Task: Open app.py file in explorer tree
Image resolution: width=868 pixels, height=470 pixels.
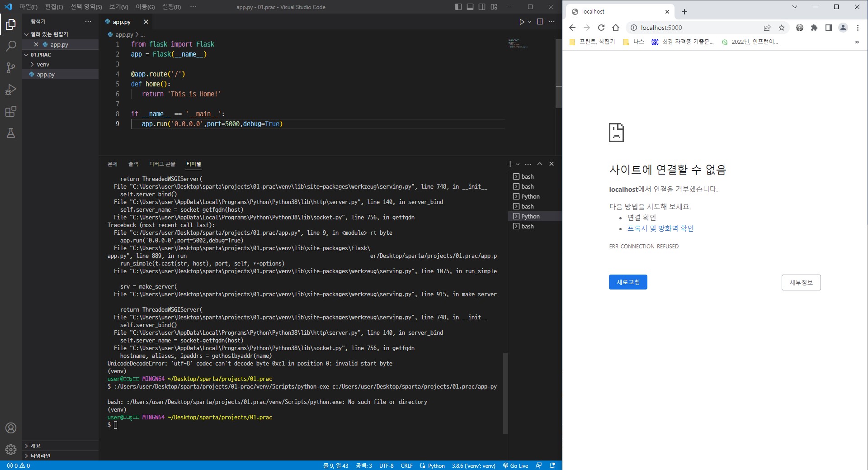Action: tap(60, 74)
